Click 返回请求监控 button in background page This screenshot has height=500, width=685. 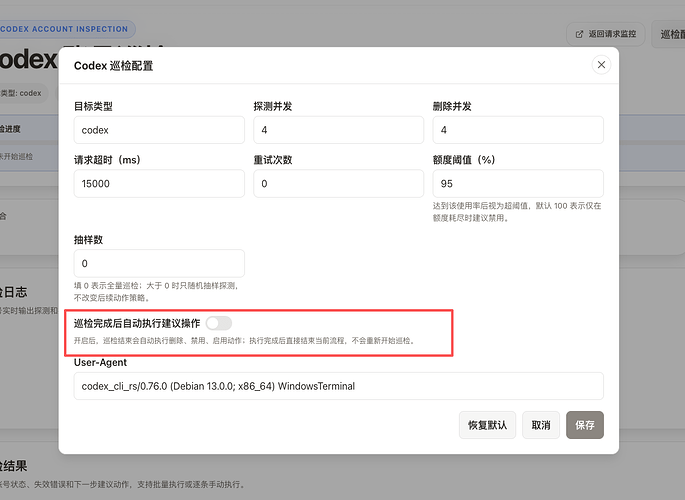605,34
